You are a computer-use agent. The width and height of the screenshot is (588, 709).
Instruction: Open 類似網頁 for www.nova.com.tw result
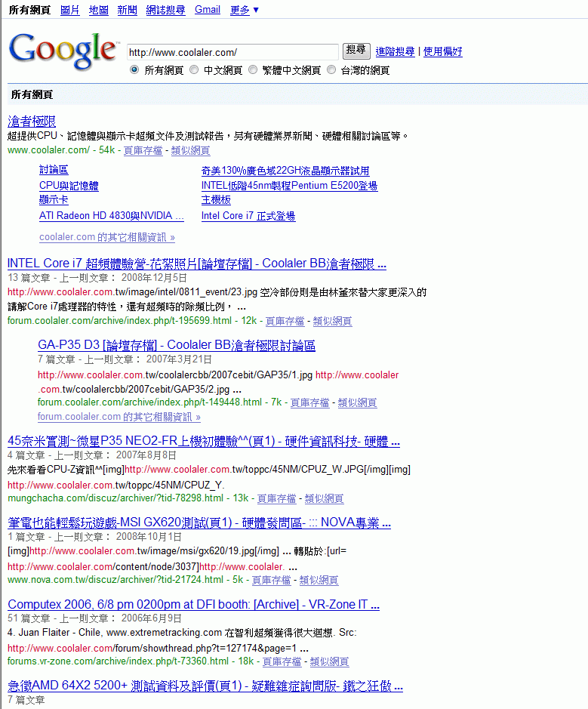(x=319, y=580)
